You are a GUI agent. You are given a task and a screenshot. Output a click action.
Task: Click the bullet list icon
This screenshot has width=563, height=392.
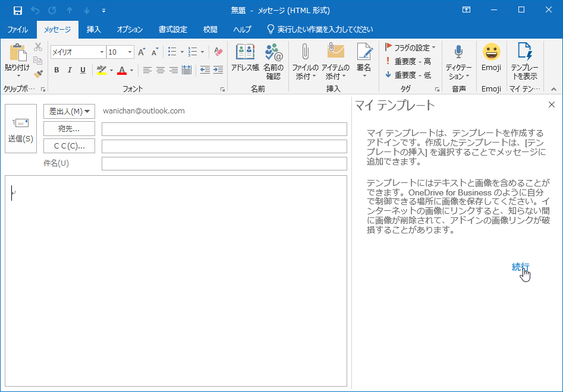coord(172,52)
